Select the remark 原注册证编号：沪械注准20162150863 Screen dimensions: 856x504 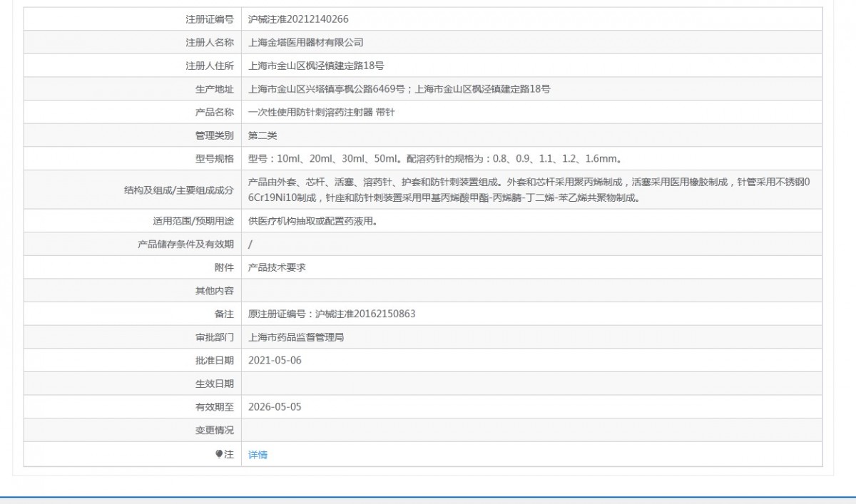(x=332, y=314)
